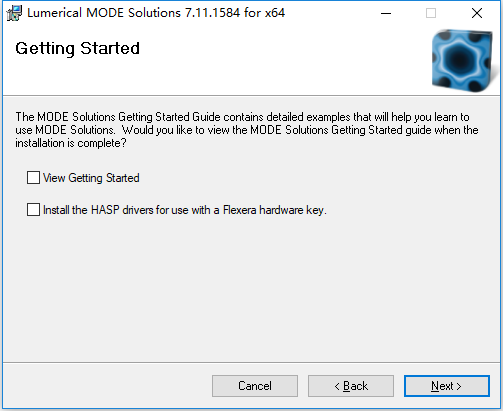Click the HASP drivers Flexera hardware key label

[185, 210]
